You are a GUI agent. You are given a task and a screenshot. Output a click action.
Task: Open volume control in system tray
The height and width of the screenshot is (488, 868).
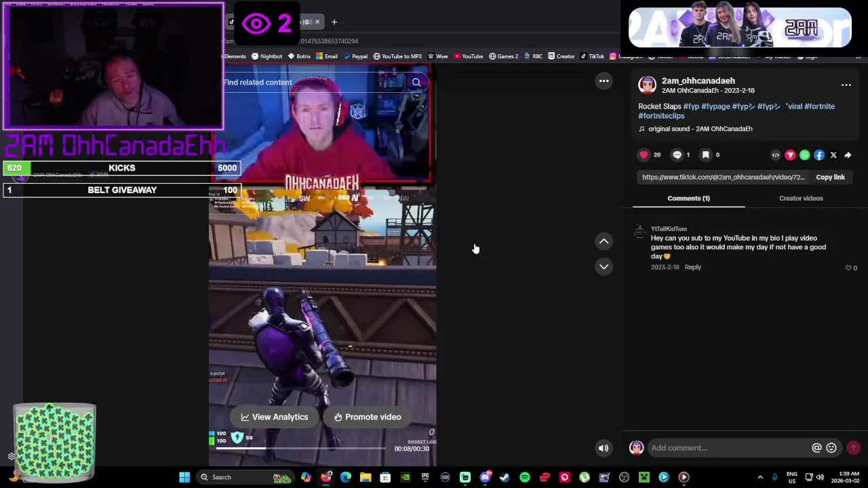(820, 477)
